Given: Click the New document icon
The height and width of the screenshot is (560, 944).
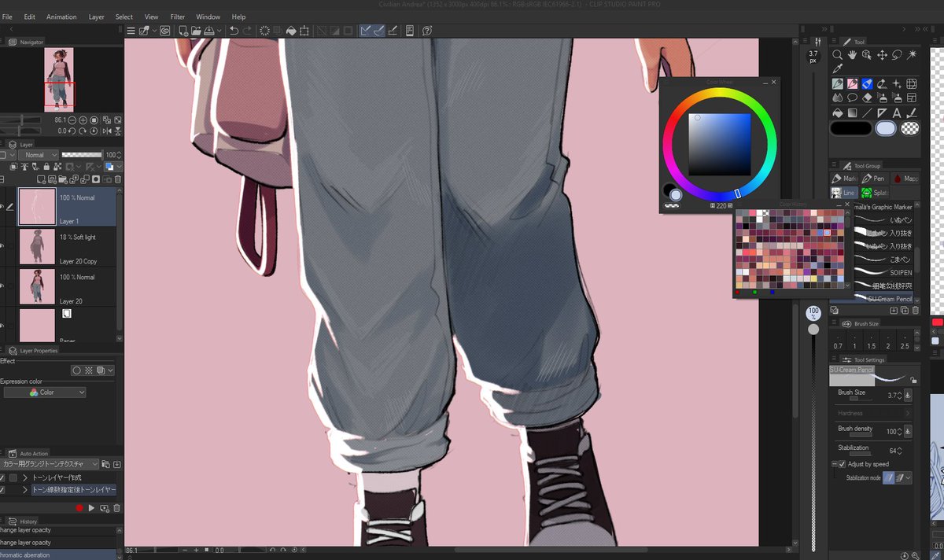Looking at the screenshot, I should point(183,31).
